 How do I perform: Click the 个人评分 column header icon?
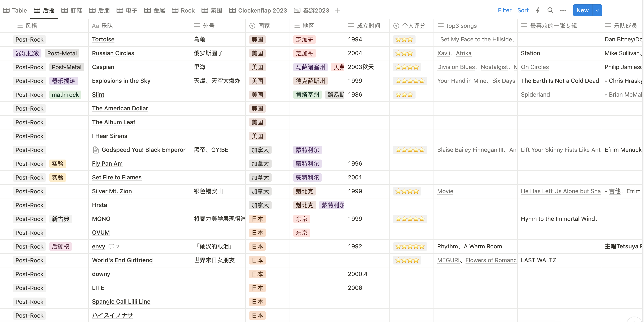(x=396, y=26)
